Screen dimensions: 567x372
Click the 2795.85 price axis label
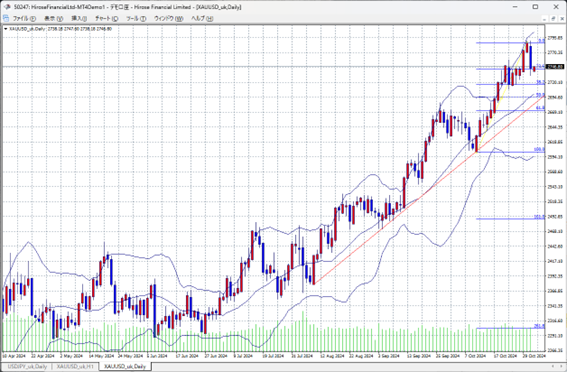point(555,38)
